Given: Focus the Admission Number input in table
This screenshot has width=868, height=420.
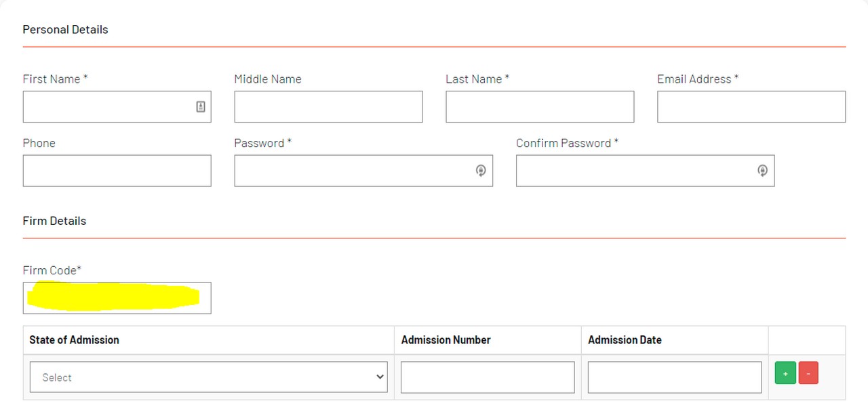Looking at the screenshot, I should (488, 377).
